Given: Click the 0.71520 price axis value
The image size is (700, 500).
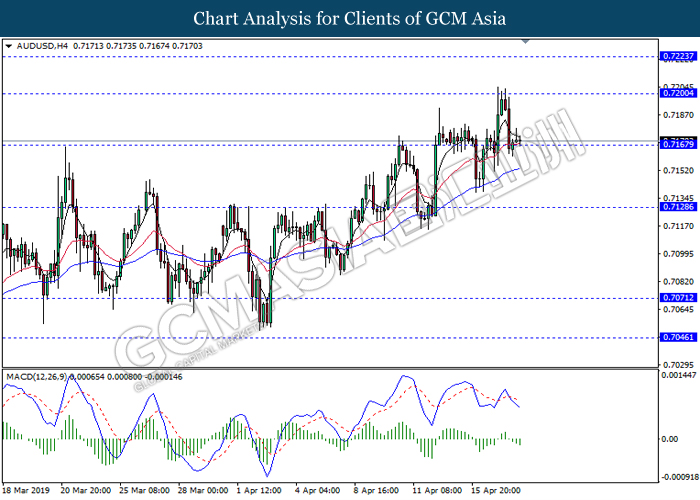Looking at the screenshot, I should 679,171.
